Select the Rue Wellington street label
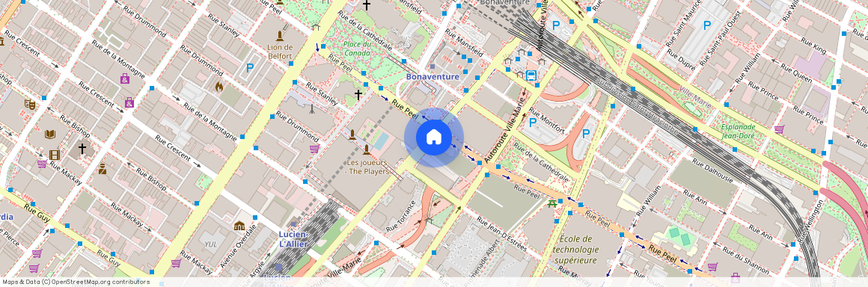868x287 pixels. click(x=810, y=221)
